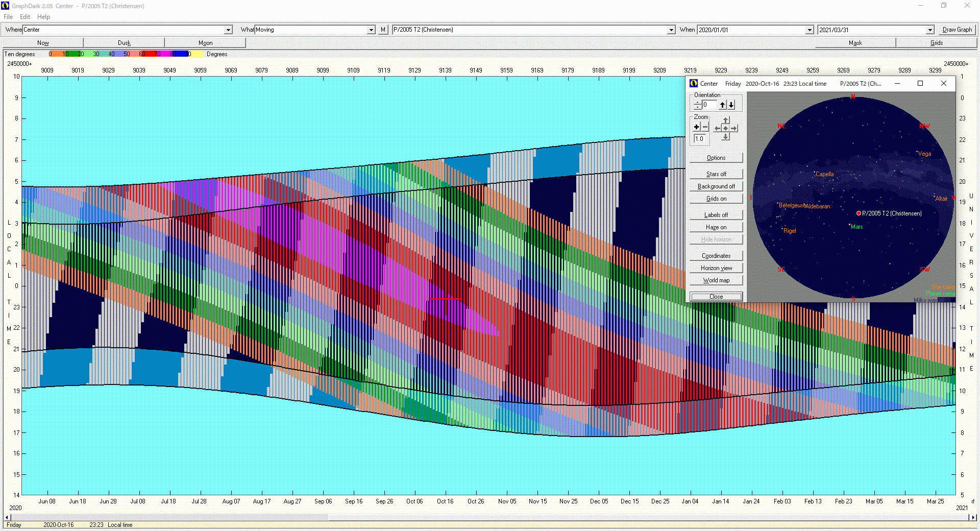
Task: Zoom in the sky map with plus
Action: coord(697,127)
